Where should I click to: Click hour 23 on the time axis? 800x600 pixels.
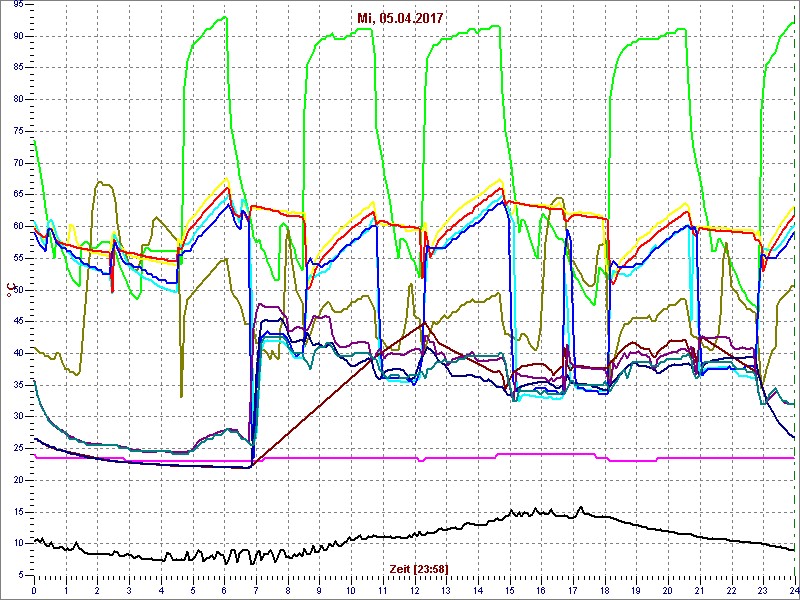(763, 588)
